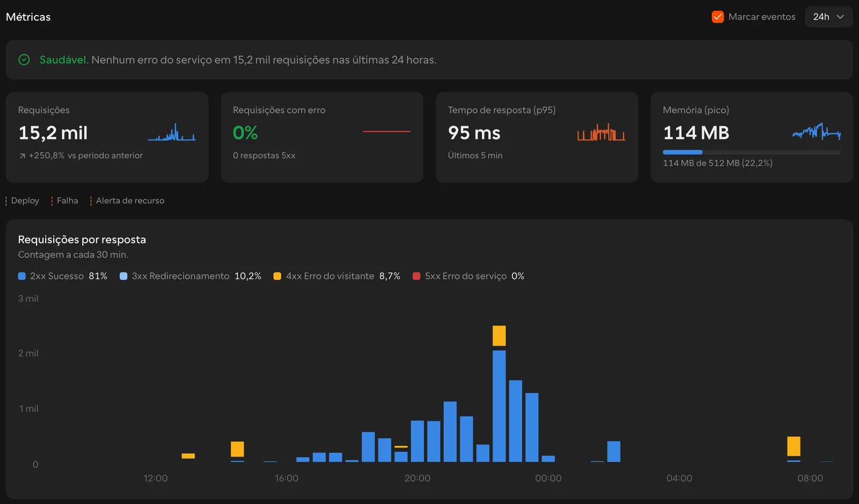Click the '3 mil' y-axis label

coord(28,298)
